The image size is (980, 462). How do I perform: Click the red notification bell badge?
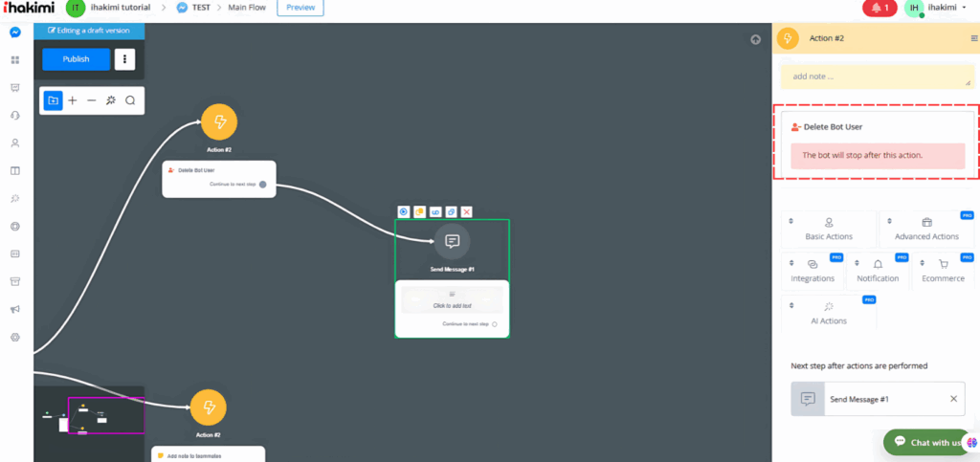click(879, 9)
